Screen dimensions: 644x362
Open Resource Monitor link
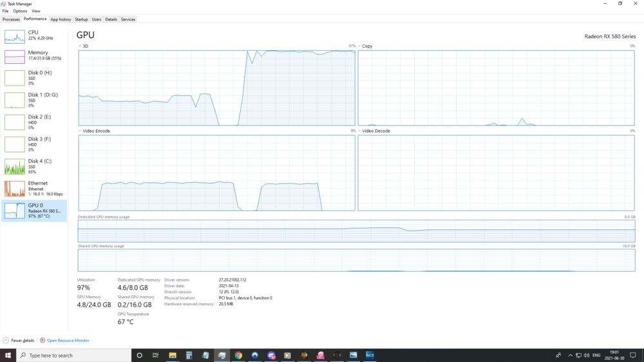68,340
